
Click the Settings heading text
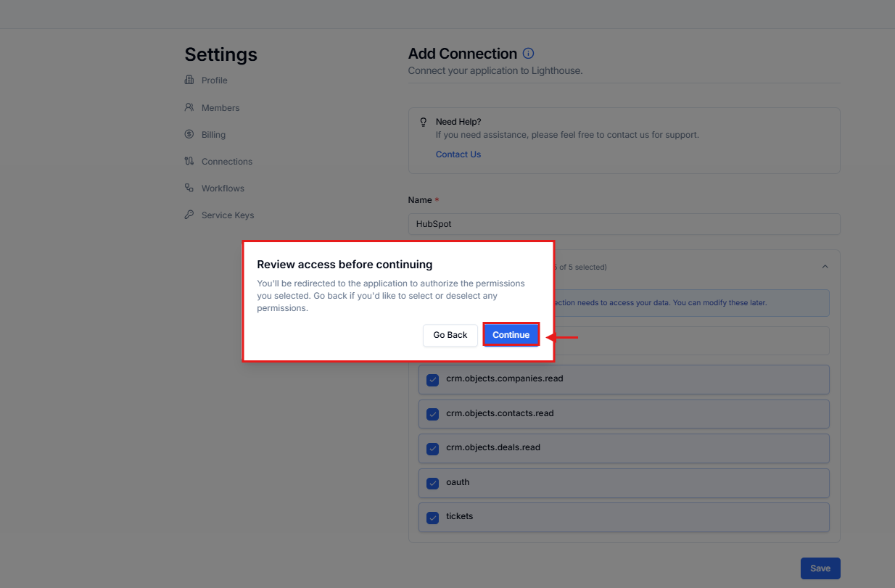point(221,54)
